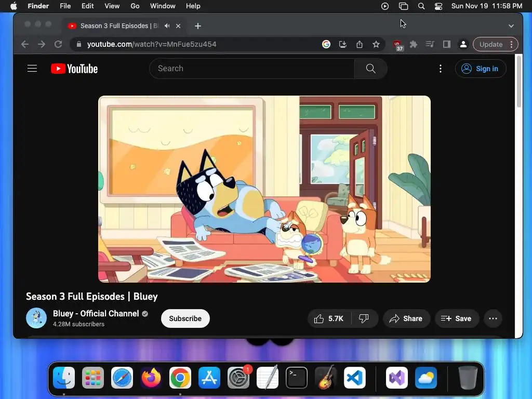Close the Season 3 Full Episodes tab

[x=178, y=26]
